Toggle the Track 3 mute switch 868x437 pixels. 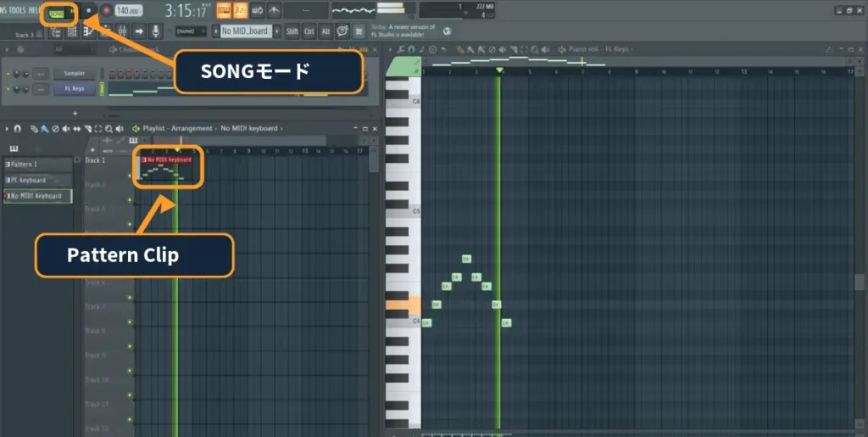coord(130,224)
